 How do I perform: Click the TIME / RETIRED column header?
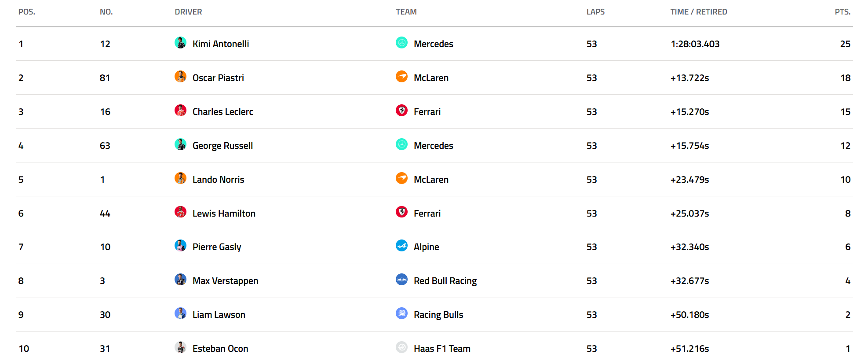698,12
